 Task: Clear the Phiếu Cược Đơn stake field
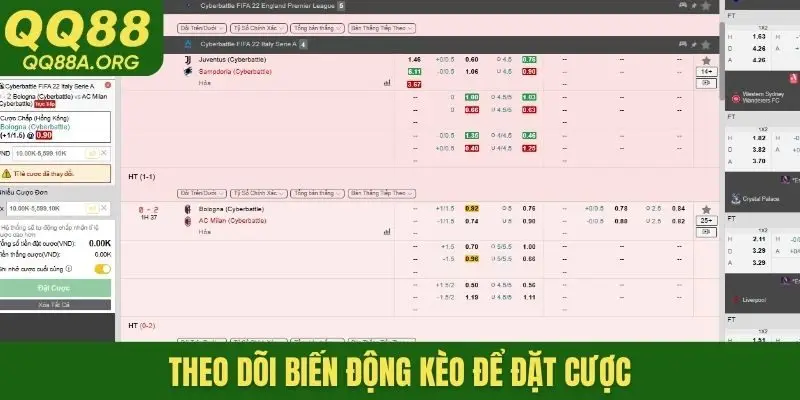click(x=104, y=208)
